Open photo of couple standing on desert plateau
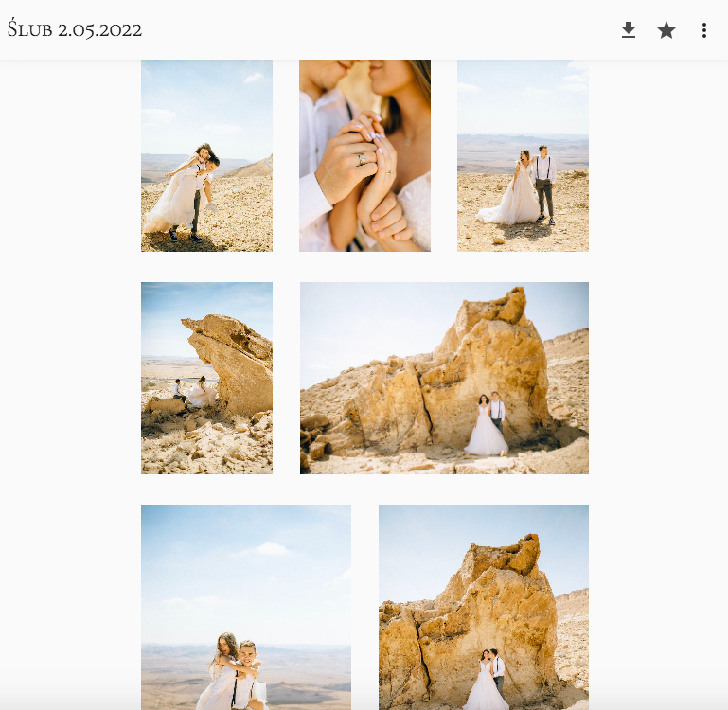The width and height of the screenshot is (728, 710). 523,155
